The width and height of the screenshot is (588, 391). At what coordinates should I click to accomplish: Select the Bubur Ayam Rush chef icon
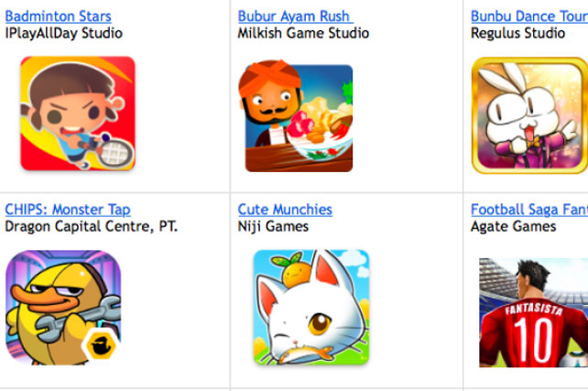[296, 116]
